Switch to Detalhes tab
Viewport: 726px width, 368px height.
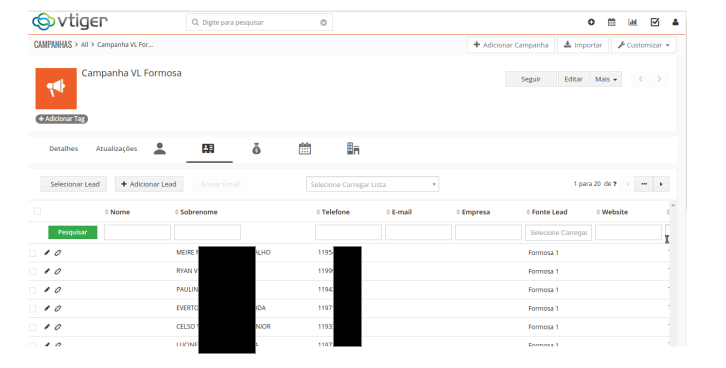(x=63, y=149)
